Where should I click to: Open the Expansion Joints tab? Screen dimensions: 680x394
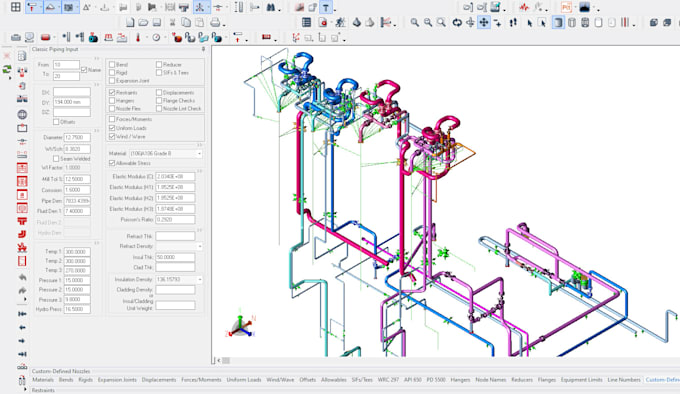[x=117, y=380]
